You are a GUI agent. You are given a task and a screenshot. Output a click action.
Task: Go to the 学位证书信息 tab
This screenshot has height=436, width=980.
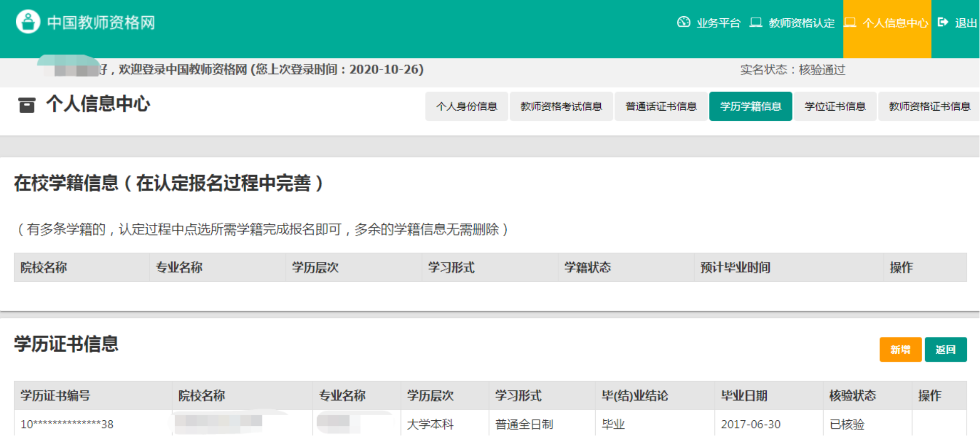pyautogui.click(x=835, y=107)
